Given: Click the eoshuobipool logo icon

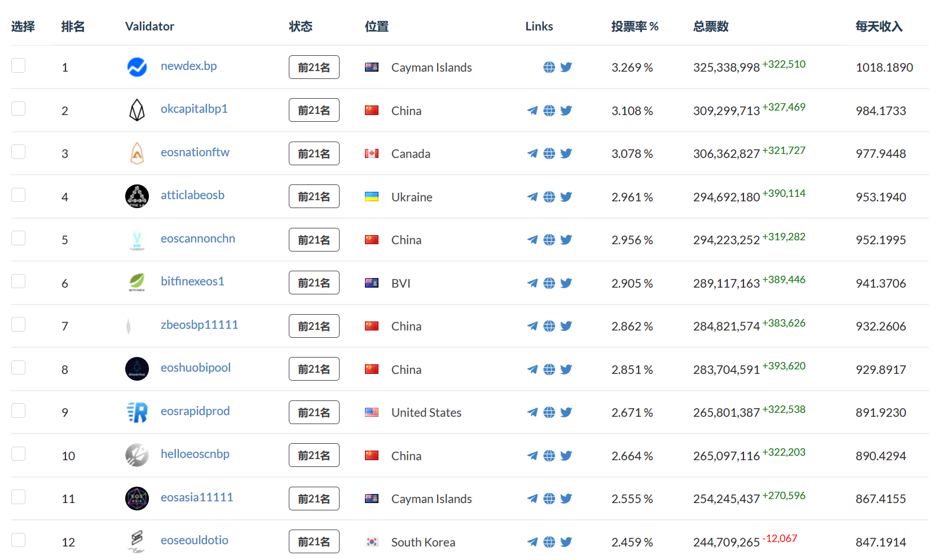Looking at the screenshot, I should (x=137, y=369).
